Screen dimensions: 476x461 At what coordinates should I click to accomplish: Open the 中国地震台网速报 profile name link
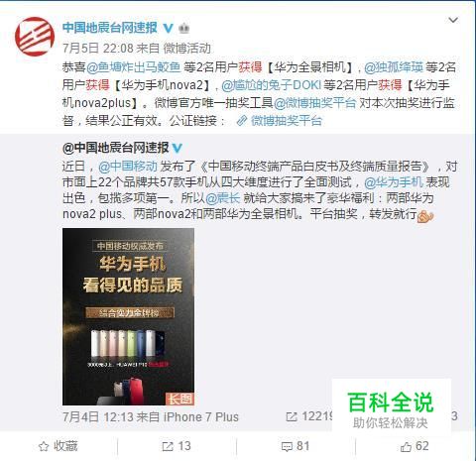tap(110, 28)
